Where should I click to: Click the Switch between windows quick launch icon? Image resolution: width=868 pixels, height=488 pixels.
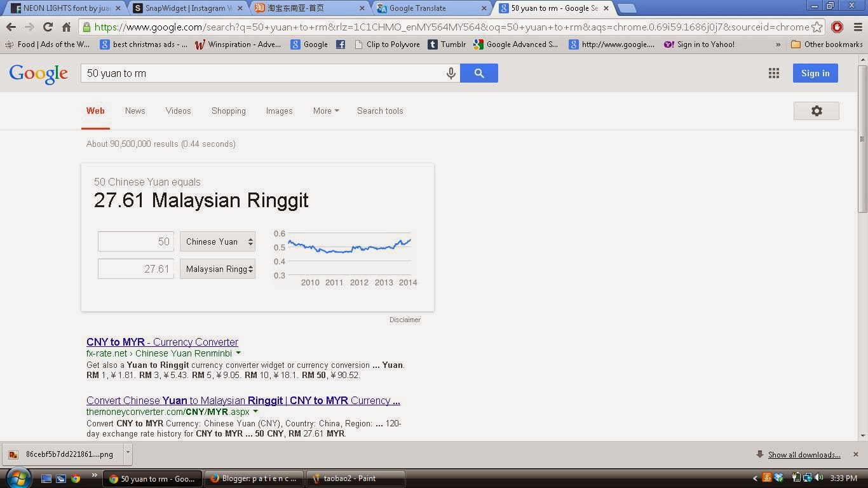pyautogui.click(x=61, y=478)
